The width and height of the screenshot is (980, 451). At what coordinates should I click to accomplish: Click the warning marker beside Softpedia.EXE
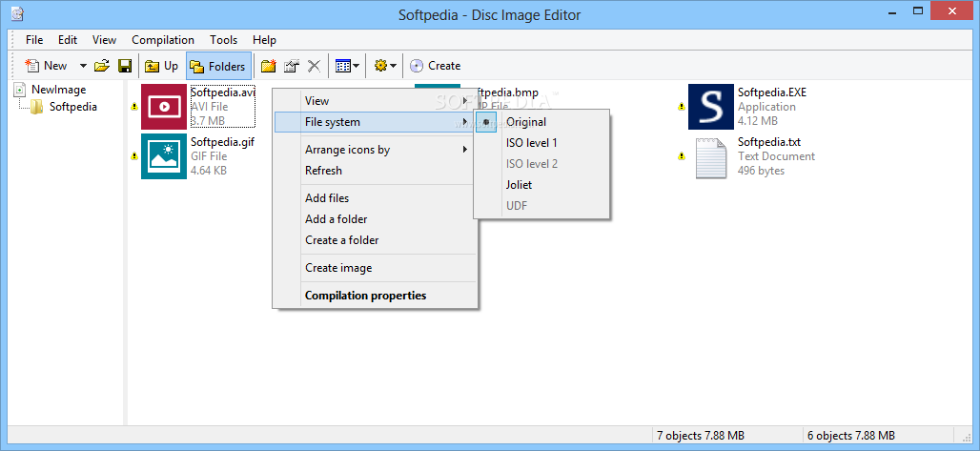tap(682, 107)
